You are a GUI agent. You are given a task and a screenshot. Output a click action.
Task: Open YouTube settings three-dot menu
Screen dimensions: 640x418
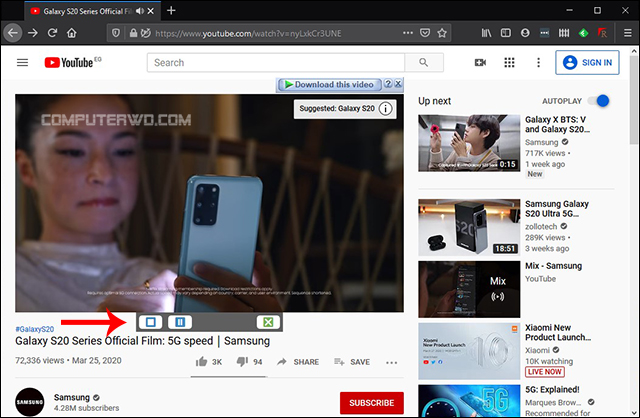coord(538,62)
